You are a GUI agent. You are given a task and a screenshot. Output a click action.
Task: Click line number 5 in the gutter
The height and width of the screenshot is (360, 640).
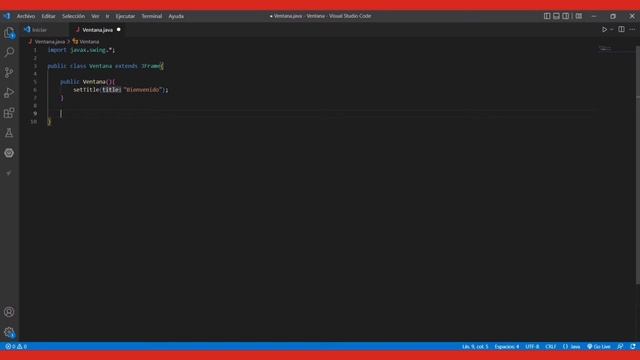[x=35, y=82]
